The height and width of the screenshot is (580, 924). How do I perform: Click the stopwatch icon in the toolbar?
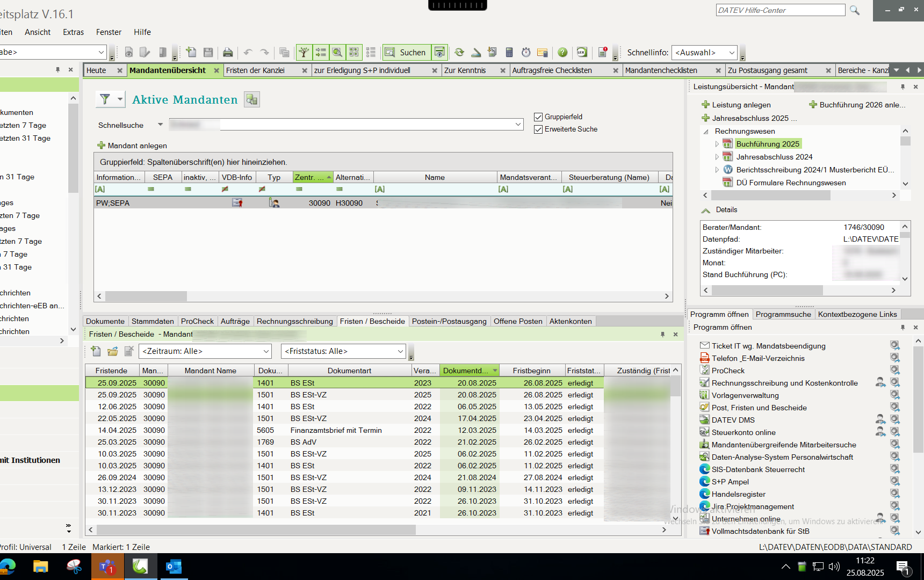click(526, 52)
